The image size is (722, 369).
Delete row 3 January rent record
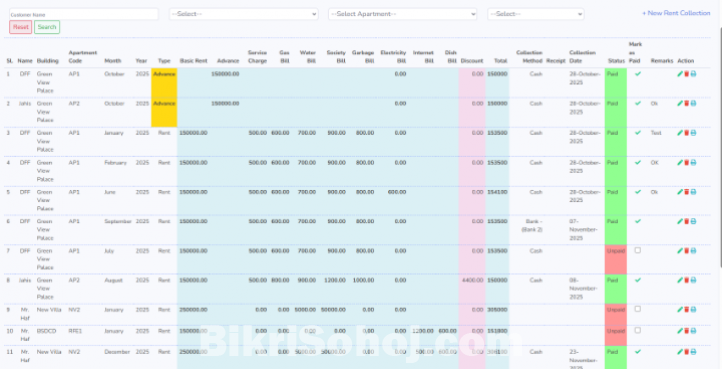[x=687, y=133]
